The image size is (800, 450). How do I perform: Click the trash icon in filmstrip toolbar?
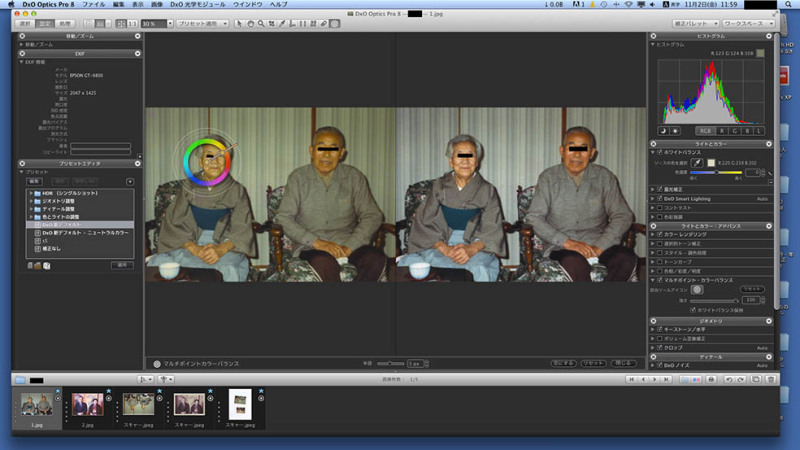click(x=770, y=380)
